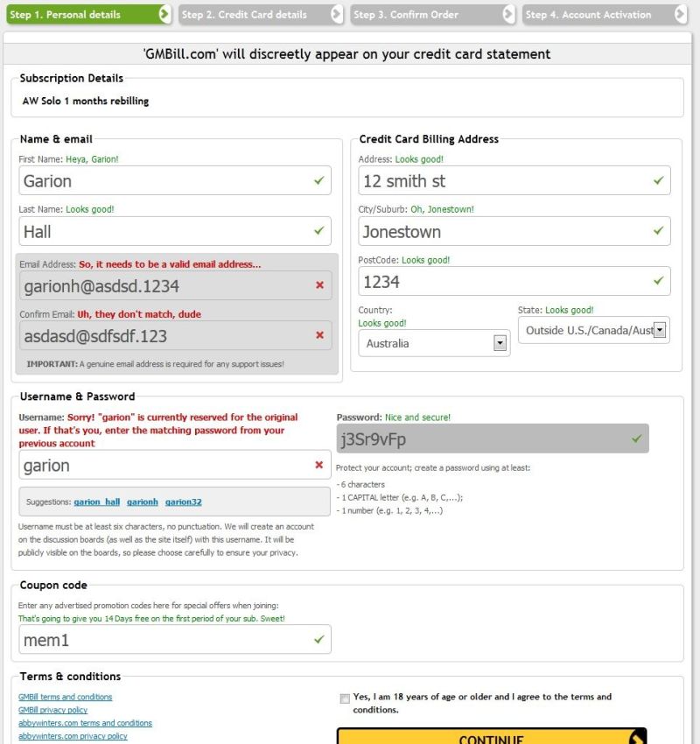Choose username suggestion garionh
Screen dimensions: 700x744
tap(143, 502)
